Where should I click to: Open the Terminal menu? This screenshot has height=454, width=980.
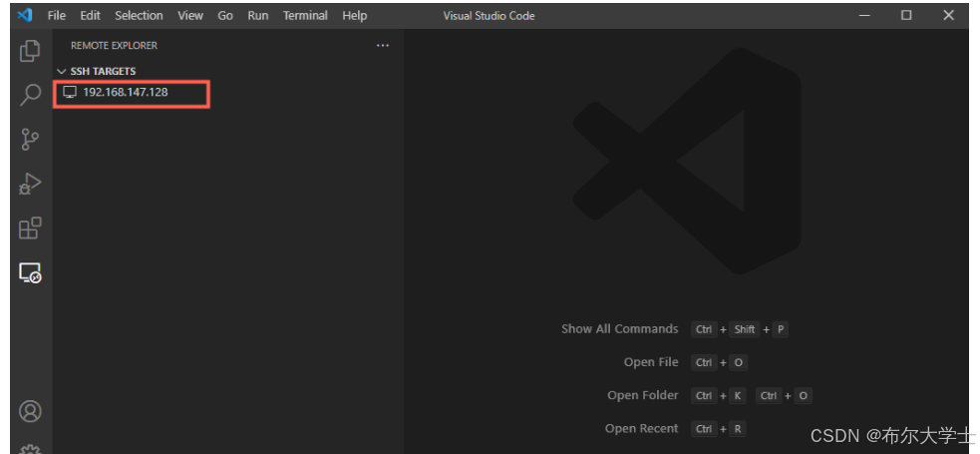[x=305, y=16]
